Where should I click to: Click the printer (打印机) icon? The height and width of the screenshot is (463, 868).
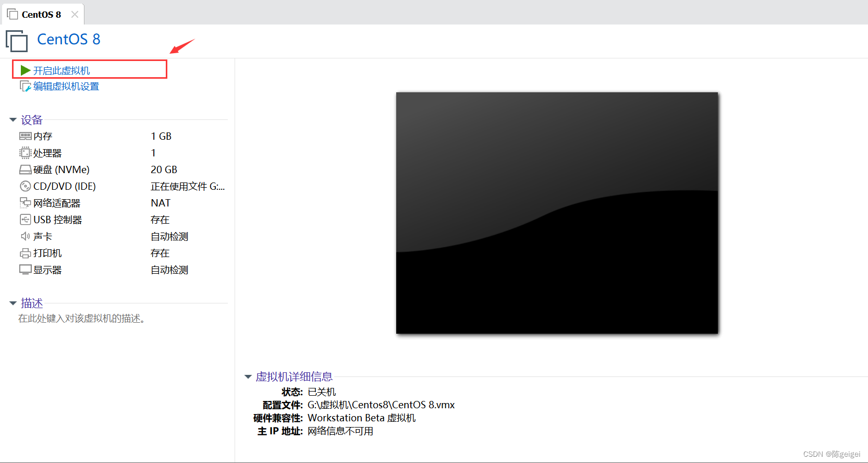pos(26,253)
